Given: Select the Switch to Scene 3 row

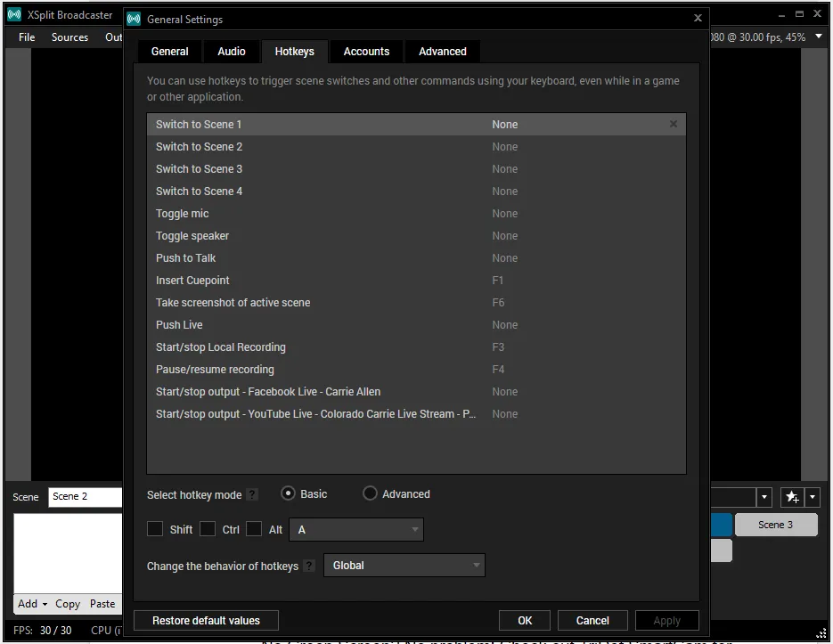Looking at the screenshot, I should click(x=416, y=169).
